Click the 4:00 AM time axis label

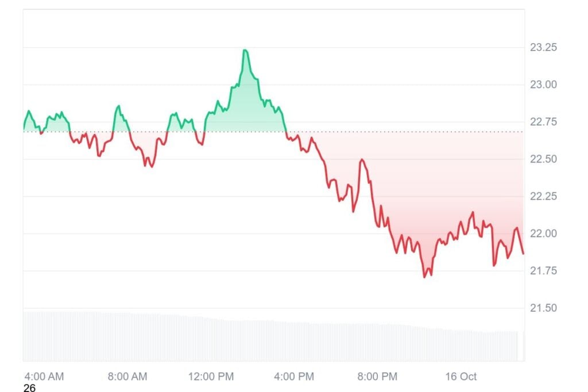tap(44, 377)
